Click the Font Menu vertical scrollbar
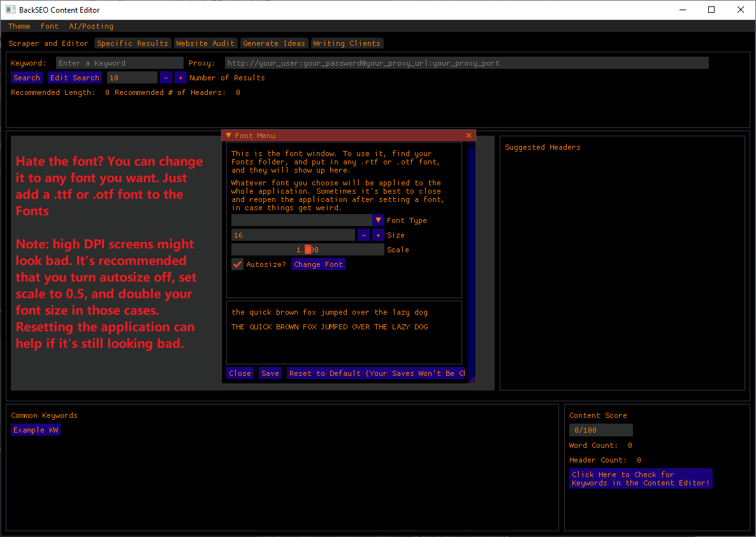 (471, 257)
